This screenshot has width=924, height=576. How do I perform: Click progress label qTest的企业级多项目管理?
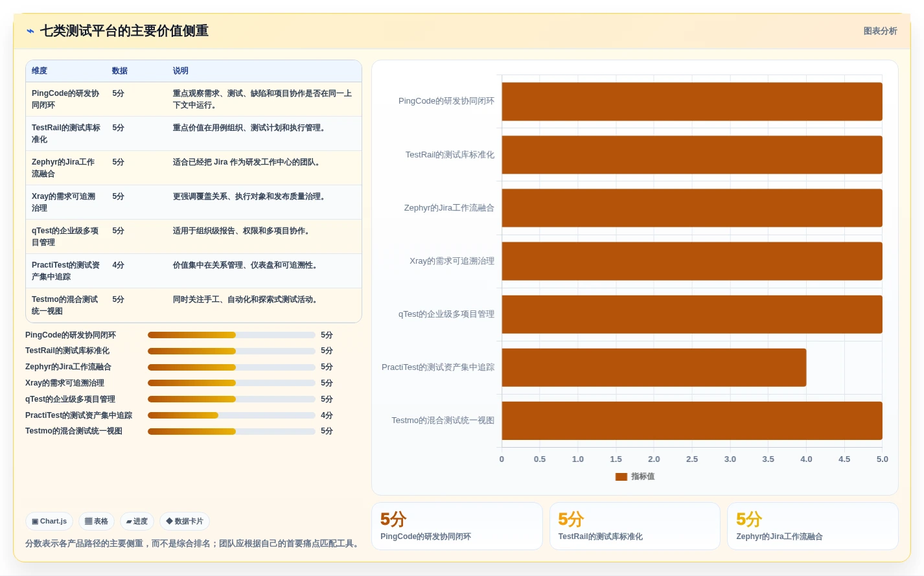tap(70, 399)
